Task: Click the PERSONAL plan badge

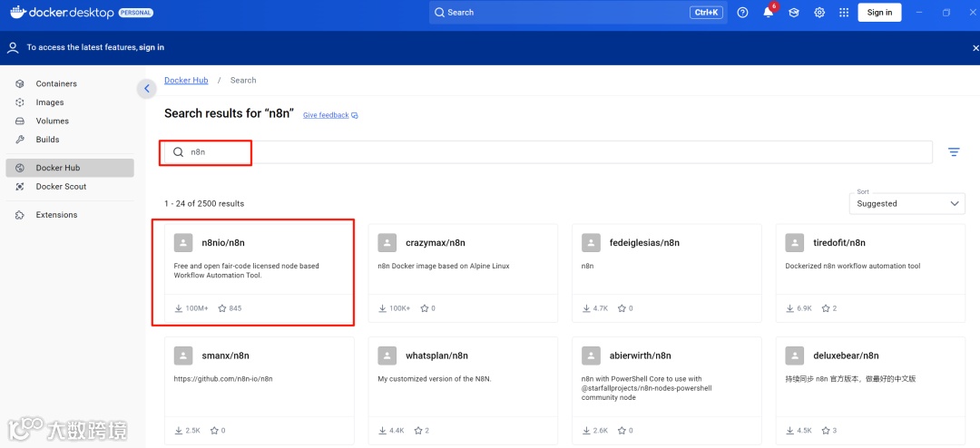Action: coord(135,13)
